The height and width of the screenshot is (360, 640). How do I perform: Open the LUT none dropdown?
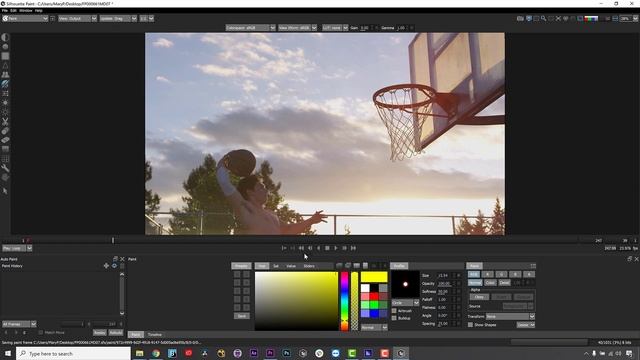[x=335, y=28]
